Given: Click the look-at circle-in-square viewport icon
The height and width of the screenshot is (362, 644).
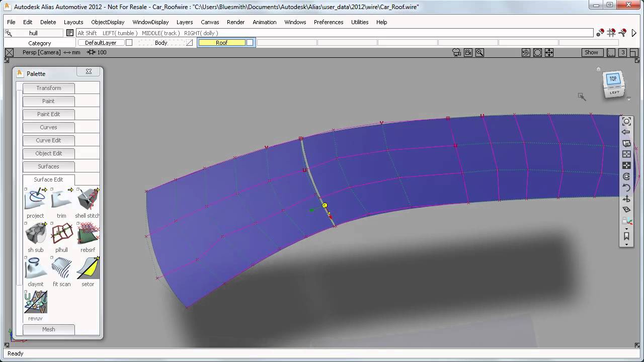Looking at the screenshot, I should coord(537,52).
